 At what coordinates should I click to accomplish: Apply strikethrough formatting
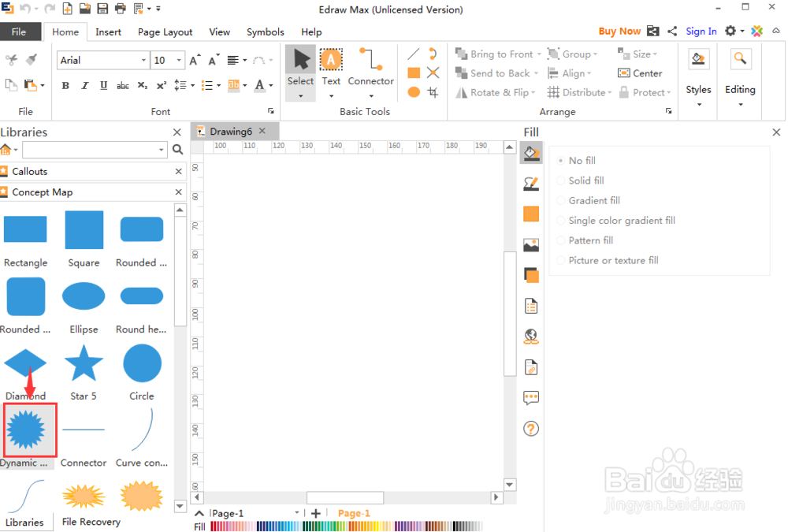coord(123,85)
